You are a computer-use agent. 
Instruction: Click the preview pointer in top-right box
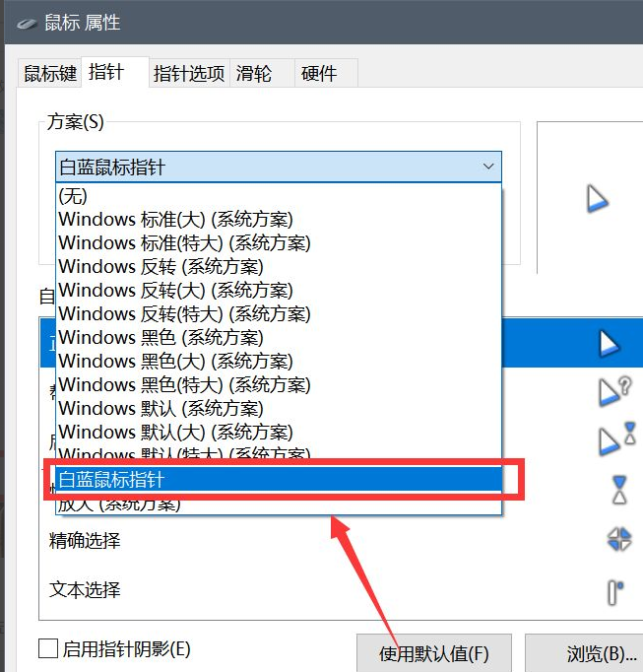point(597,199)
